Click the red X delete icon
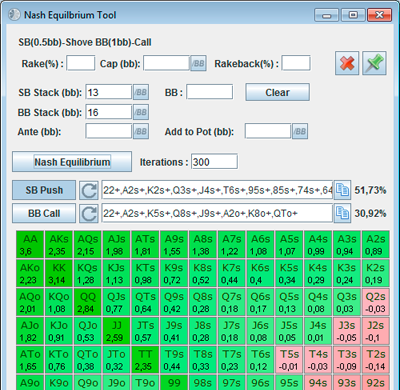 click(x=347, y=63)
